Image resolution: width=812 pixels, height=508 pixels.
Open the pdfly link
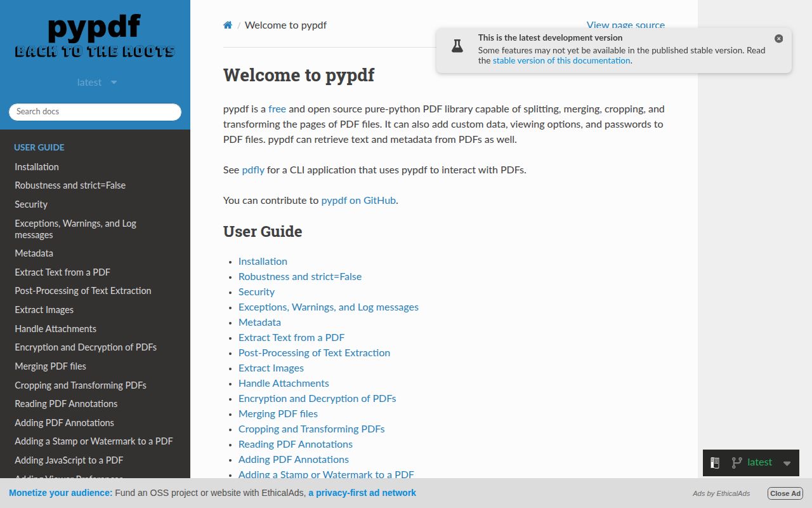tap(253, 170)
